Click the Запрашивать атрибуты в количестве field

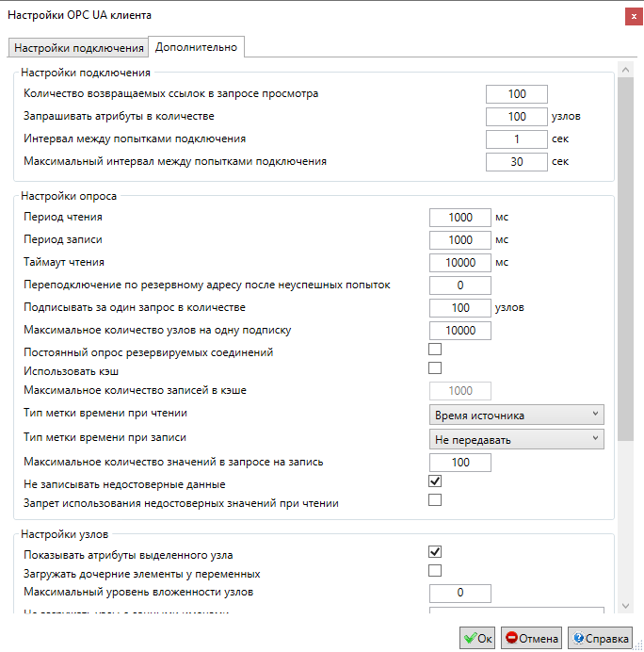(517, 117)
